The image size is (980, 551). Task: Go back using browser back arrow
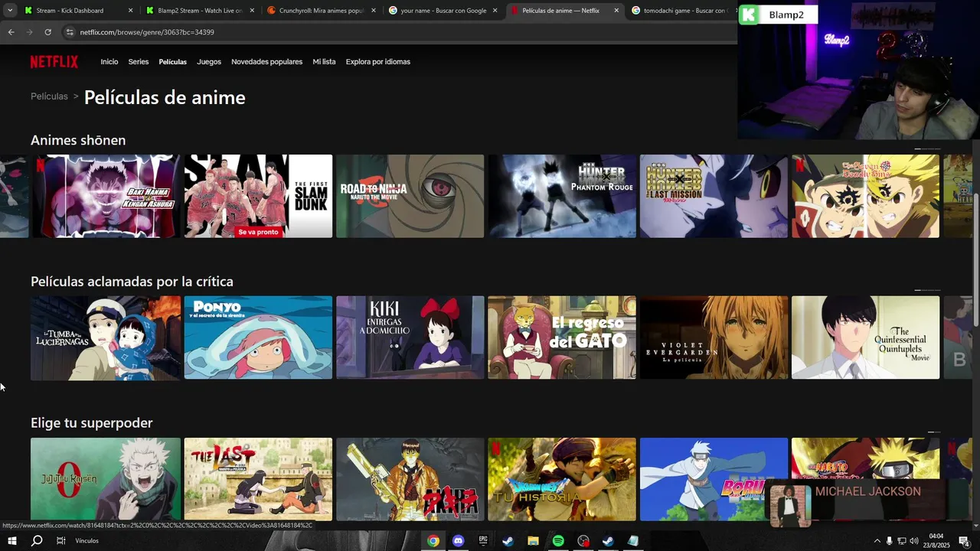(x=11, y=32)
